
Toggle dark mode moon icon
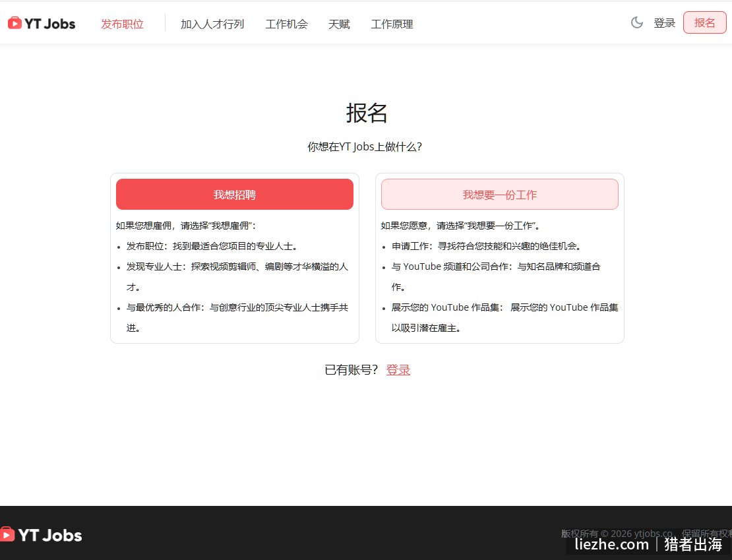[637, 22]
